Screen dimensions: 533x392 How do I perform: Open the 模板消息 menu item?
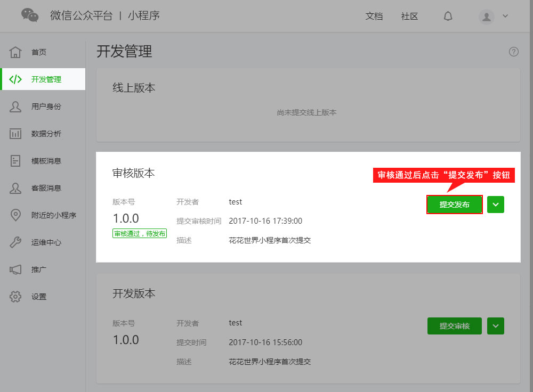[x=46, y=161]
